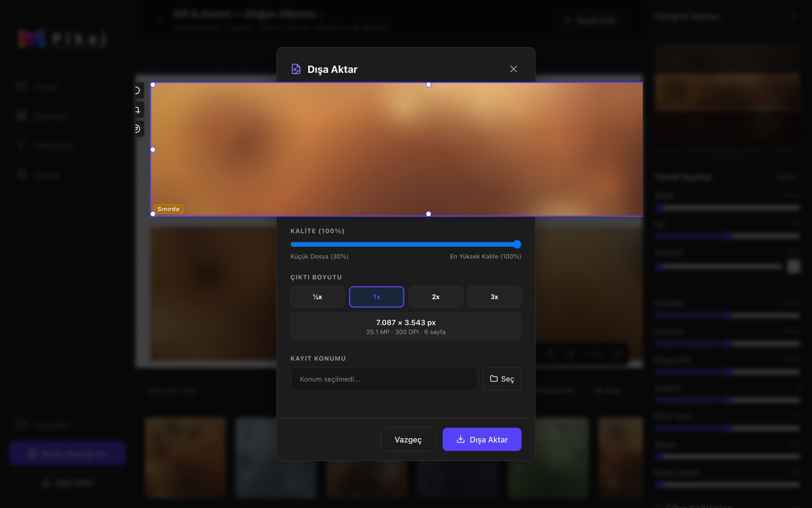
Task: Confirm with the purple Dışa Aktar button
Action: (x=482, y=439)
